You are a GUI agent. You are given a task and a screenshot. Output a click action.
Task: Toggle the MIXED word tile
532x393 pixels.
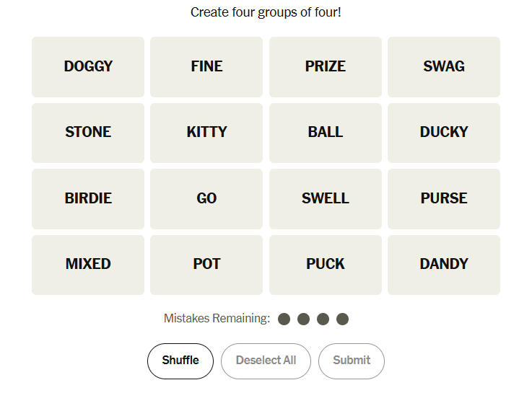pos(88,265)
